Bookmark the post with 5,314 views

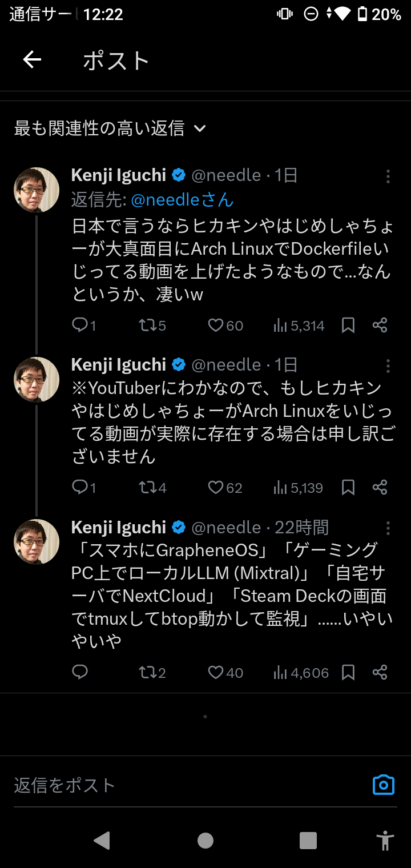[x=348, y=325]
